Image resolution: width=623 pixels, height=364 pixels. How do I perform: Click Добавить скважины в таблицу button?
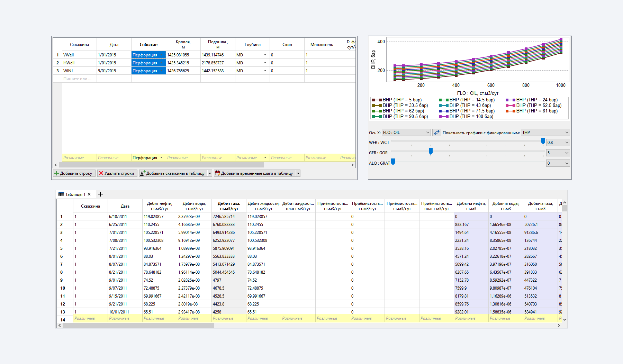click(x=173, y=173)
